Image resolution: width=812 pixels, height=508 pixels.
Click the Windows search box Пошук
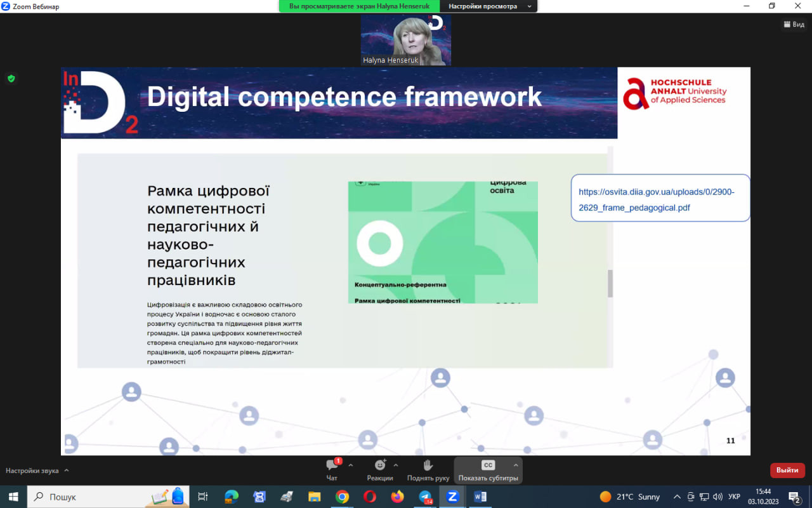pos(89,497)
